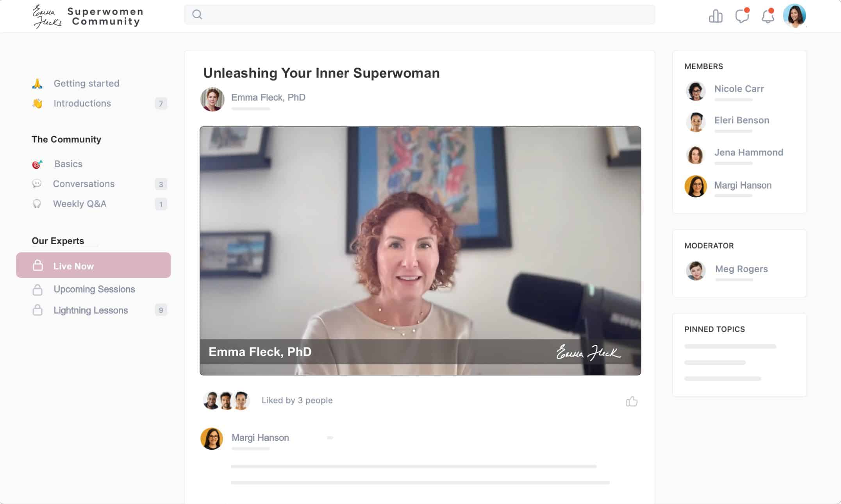Click the lock icon beside Lightning Lessons
The image size is (841, 504).
37,310
